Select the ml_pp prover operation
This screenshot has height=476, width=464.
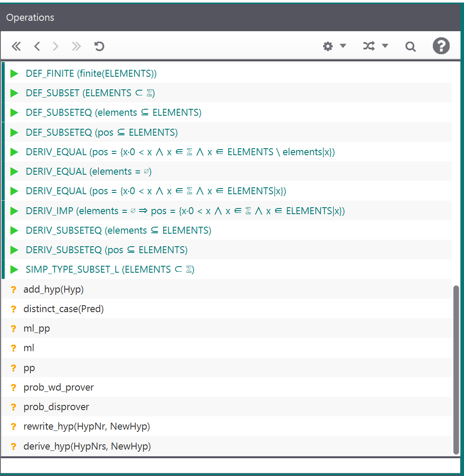pyautogui.click(x=36, y=329)
